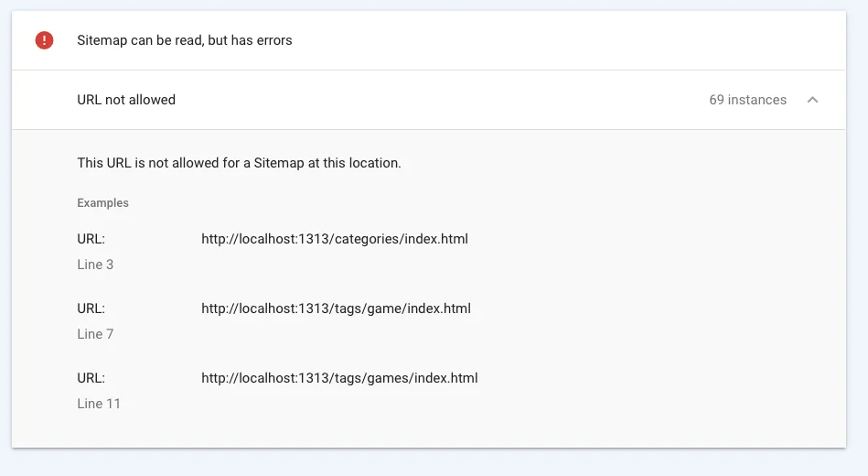Click the "This URL is not allowed" description

(239, 163)
